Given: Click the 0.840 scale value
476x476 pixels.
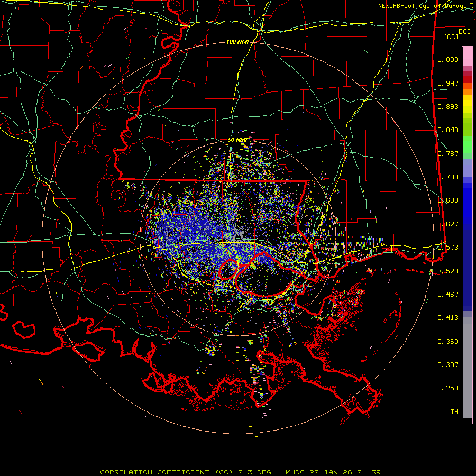Looking at the screenshot, I should coord(448,130).
